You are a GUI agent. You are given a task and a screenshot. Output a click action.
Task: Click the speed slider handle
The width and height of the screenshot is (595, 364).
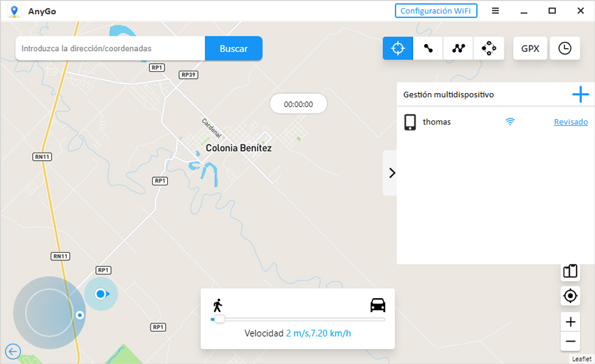tap(218, 319)
